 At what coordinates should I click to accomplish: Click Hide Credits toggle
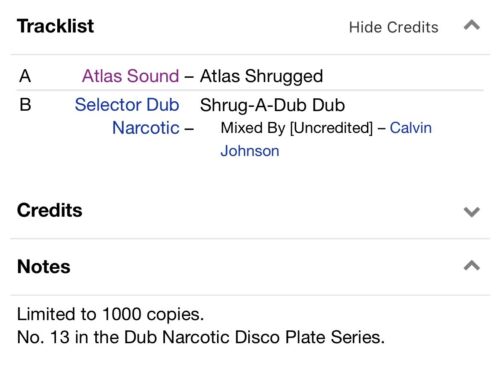pyautogui.click(x=393, y=27)
